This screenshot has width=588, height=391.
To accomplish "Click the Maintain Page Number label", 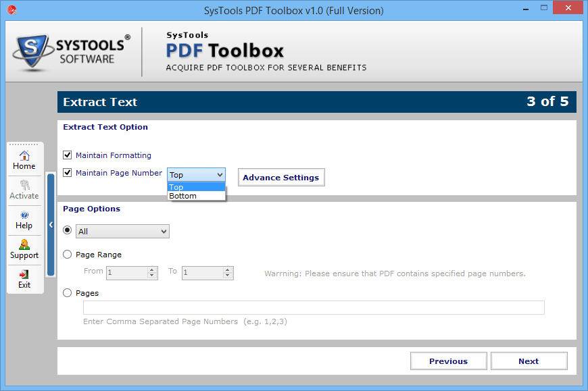I will click(x=119, y=173).
